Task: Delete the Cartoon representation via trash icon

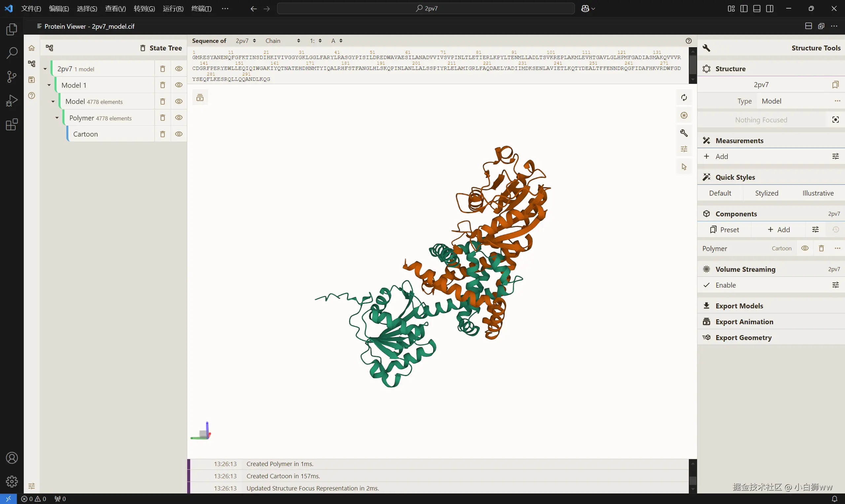Action: pos(162,134)
